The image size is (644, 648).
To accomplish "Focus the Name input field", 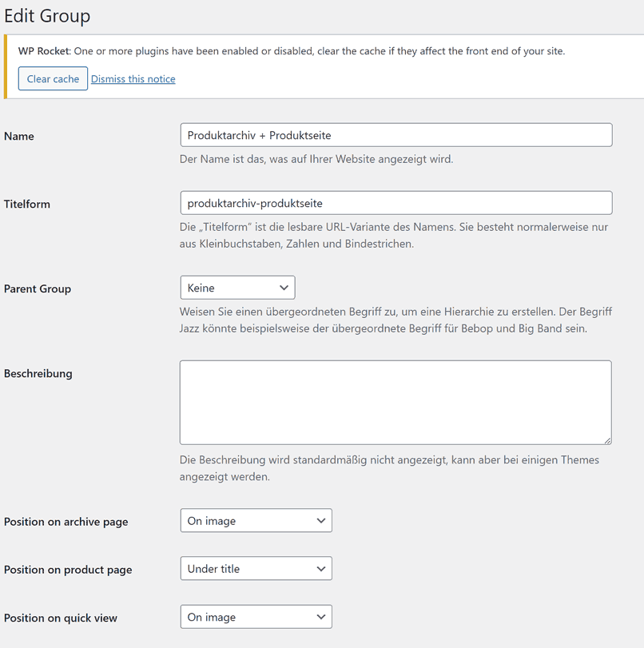I will (x=396, y=135).
